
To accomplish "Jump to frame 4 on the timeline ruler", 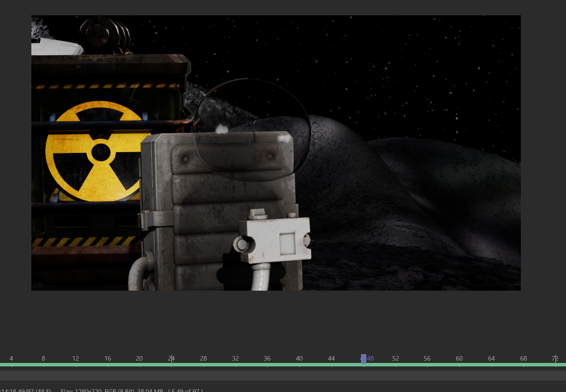I will (x=11, y=358).
